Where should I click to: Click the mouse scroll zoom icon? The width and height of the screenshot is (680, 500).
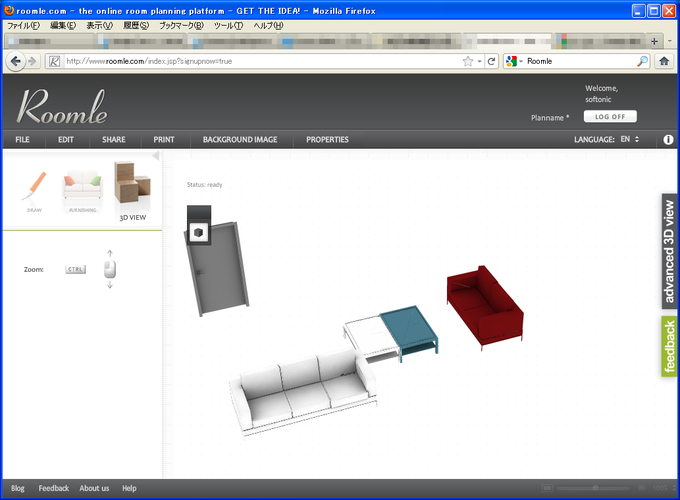[110, 269]
